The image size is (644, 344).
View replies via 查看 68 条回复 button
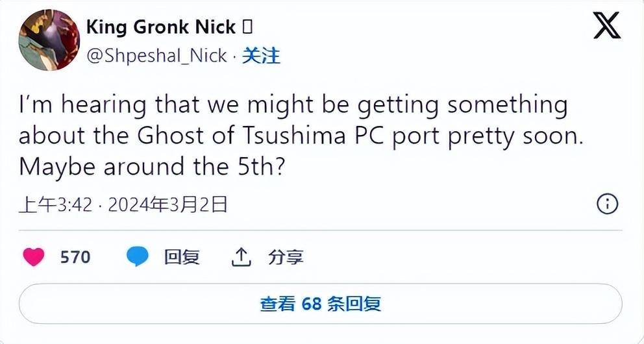(320, 304)
